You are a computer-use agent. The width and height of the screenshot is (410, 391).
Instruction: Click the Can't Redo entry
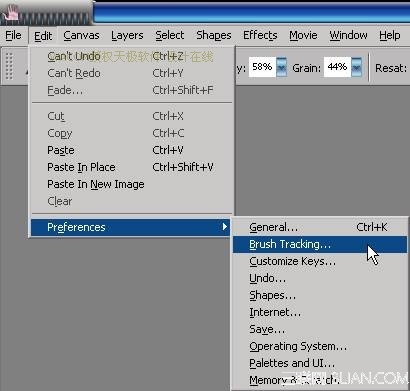(x=130, y=73)
